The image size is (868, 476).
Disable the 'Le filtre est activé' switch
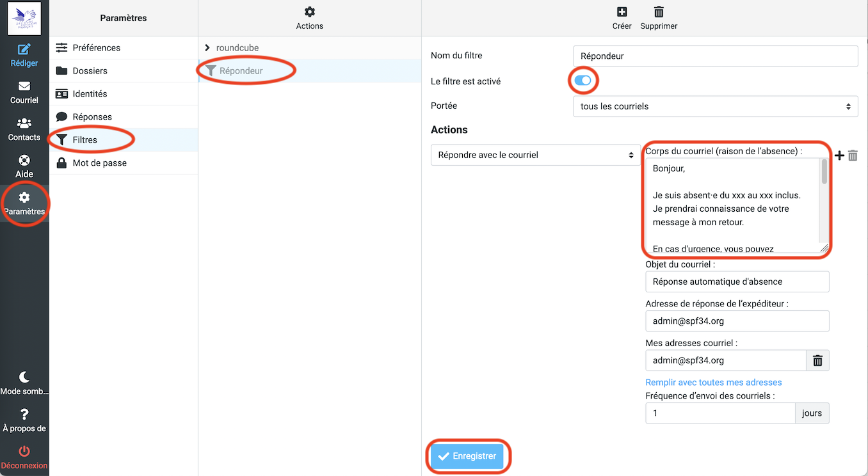click(x=583, y=81)
